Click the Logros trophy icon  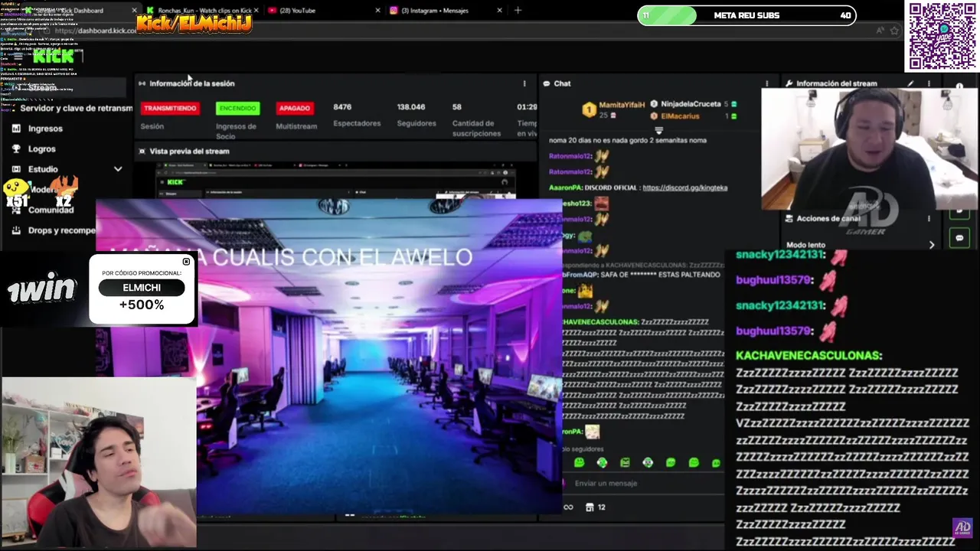click(x=16, y=149)
